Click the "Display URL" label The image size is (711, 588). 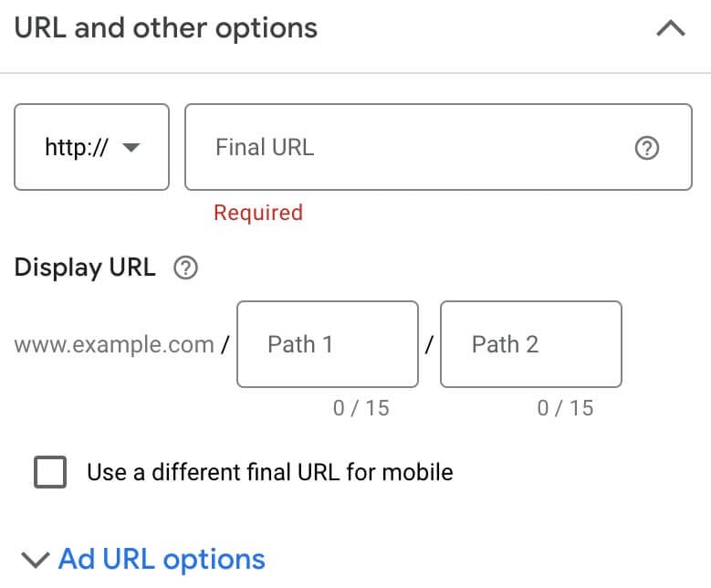(x=85, y=268)
